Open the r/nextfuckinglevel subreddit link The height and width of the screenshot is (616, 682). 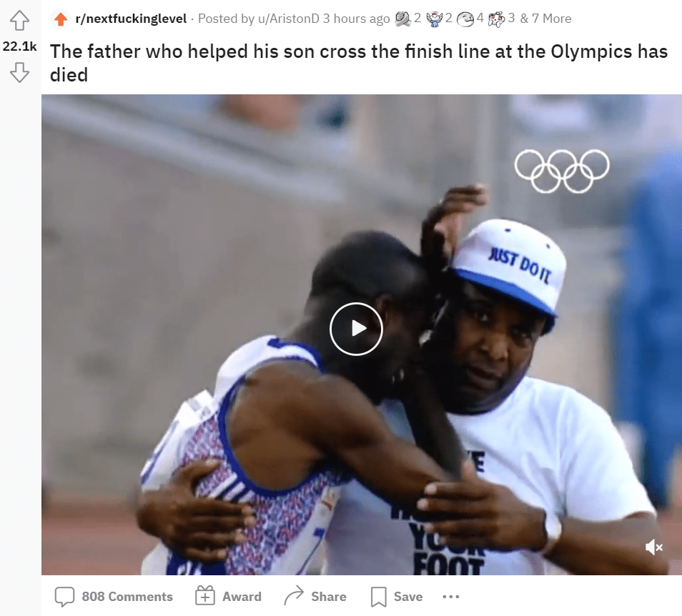[x=131, y=19]
